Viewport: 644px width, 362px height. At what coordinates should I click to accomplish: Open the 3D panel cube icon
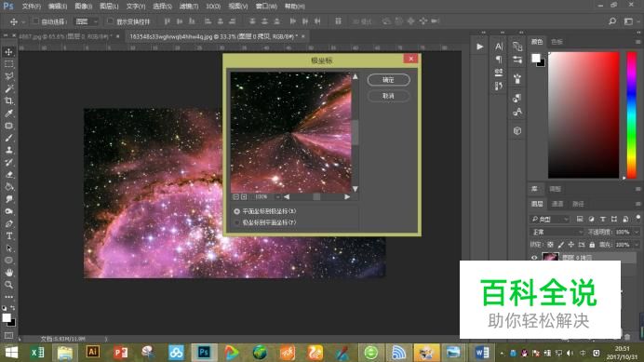(x=517, y=130)
